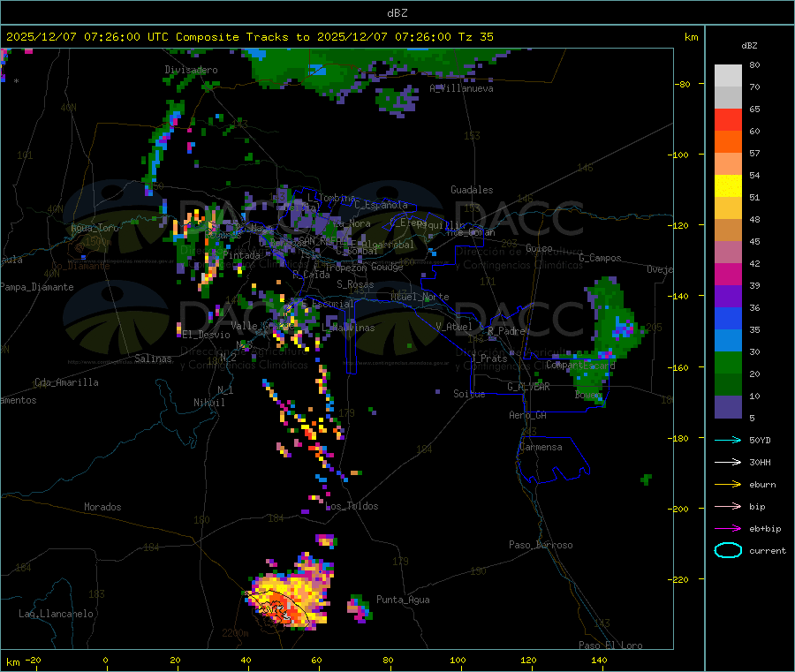The image size is (795, 672).
Task: Click the magenta eb+bip arrow symbol in legend
Action: 728,529
